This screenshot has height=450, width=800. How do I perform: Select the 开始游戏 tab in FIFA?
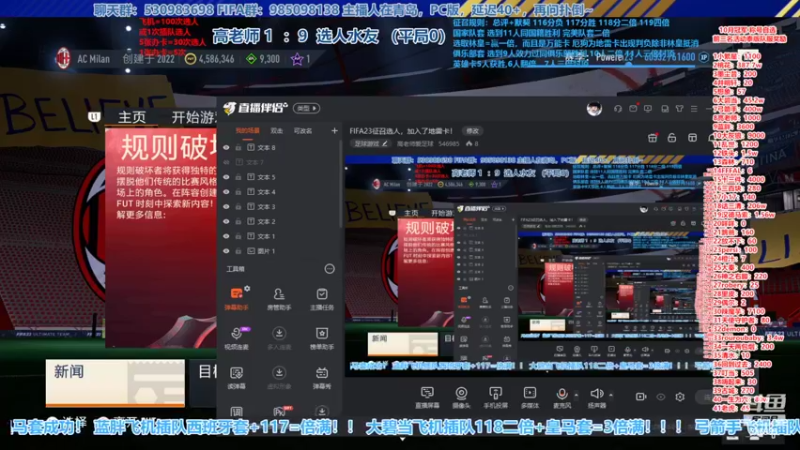click(x=194, y=117)
